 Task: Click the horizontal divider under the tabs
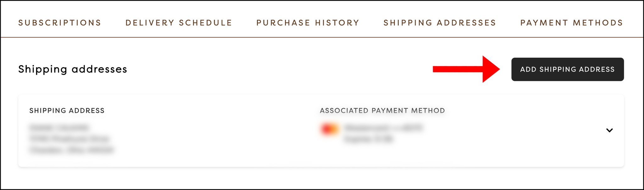click(322, 37)
